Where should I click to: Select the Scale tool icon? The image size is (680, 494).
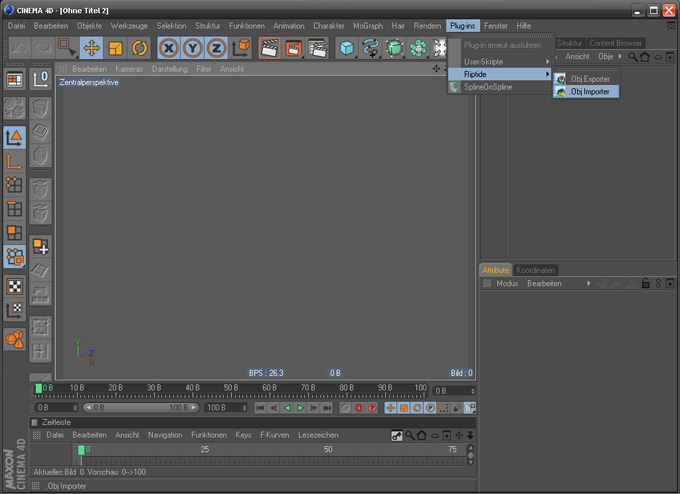coord(115,48)
